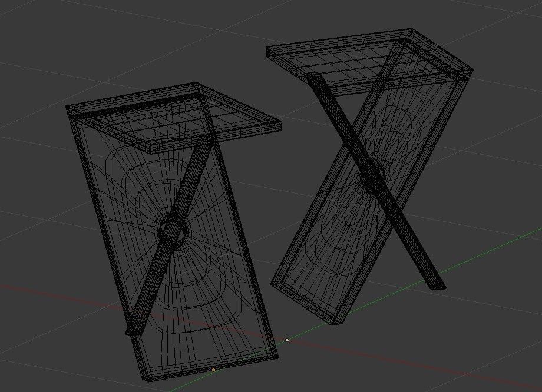542x392 pixels.
Task: Select the right folding table's tabletop wireframe
Action: click(369, 62)
